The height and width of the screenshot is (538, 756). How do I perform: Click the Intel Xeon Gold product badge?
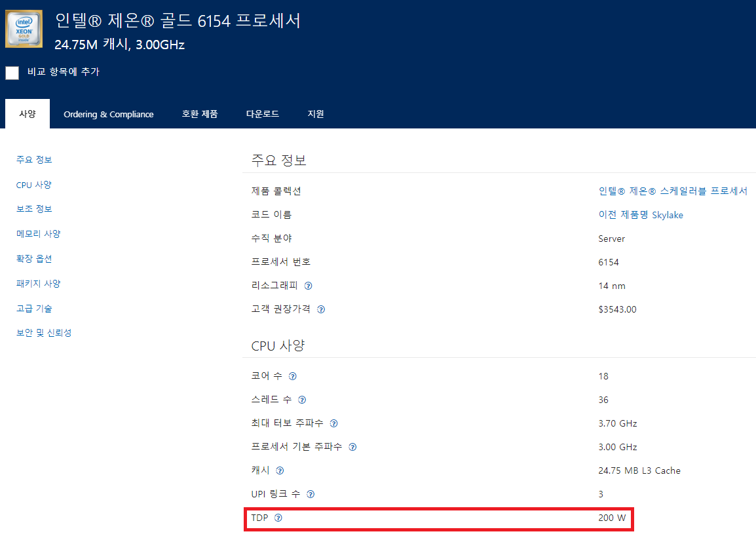tap(24, 29)
